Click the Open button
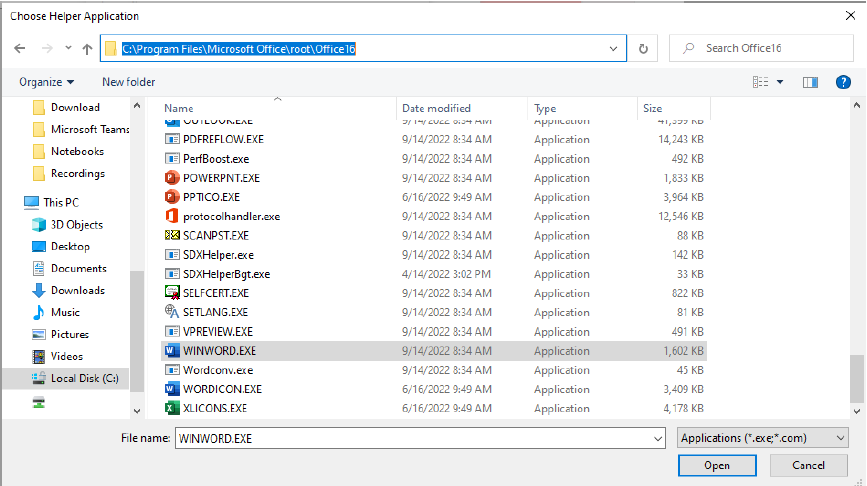This screenshot has height=486, width=867. (717, 466)
